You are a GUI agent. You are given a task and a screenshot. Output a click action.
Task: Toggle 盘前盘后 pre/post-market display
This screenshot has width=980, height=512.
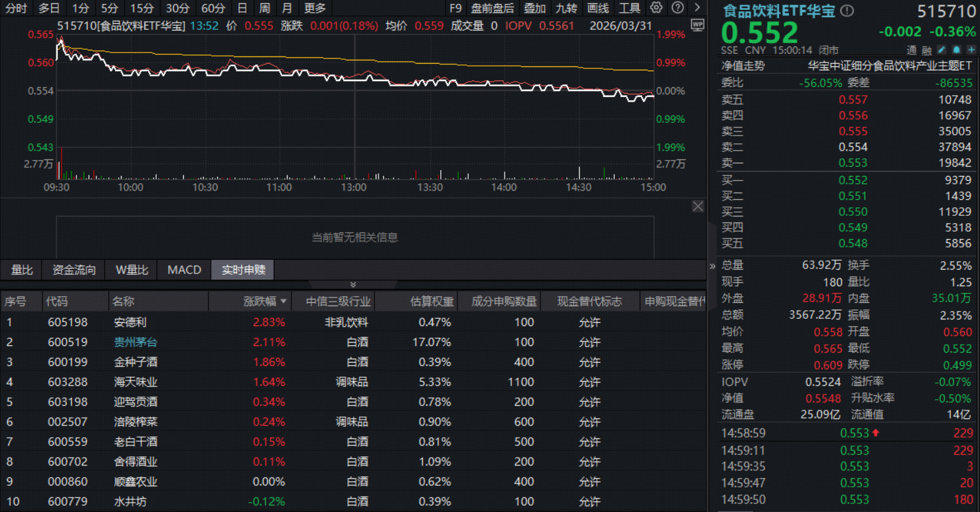pos(492,8)
